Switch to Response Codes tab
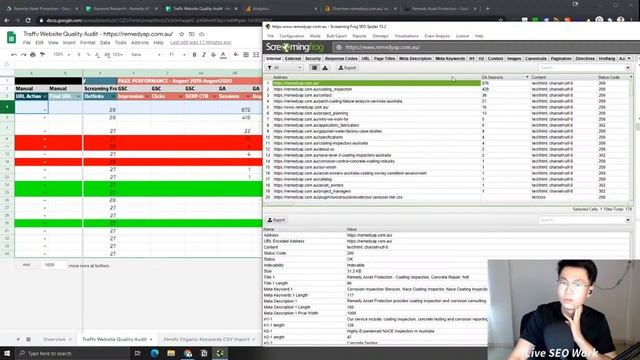The height and width of the screenshot is (360, 640). tap(341, 59)
